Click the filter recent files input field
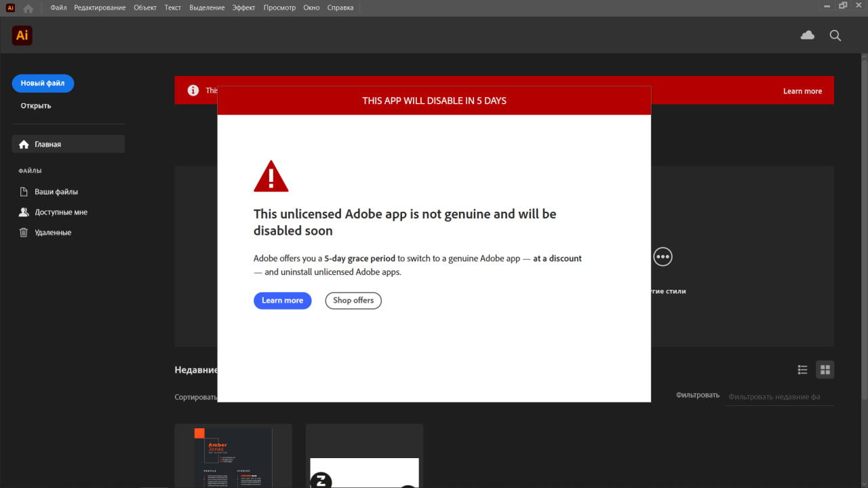 [778, 396]
